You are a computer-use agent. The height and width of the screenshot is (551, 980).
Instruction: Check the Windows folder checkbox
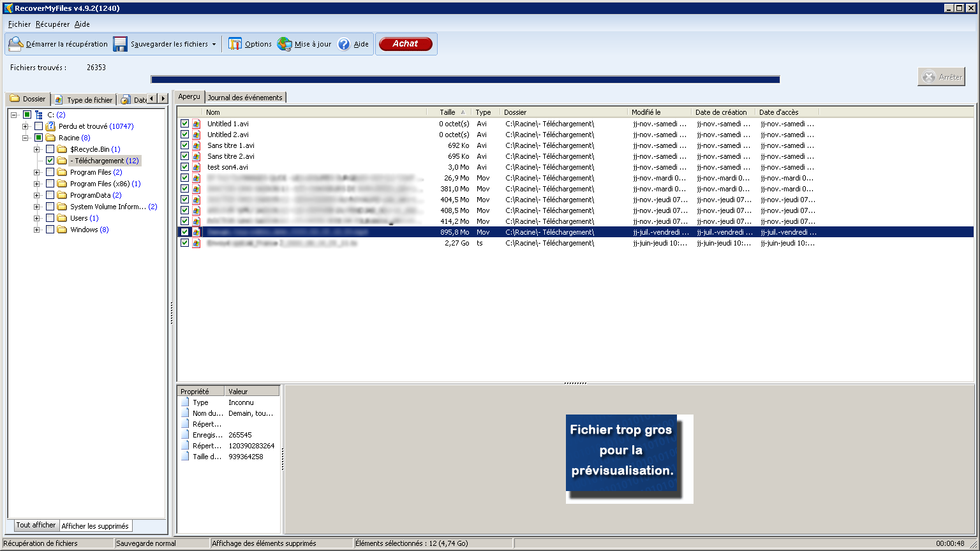click(x=50, y=230)
